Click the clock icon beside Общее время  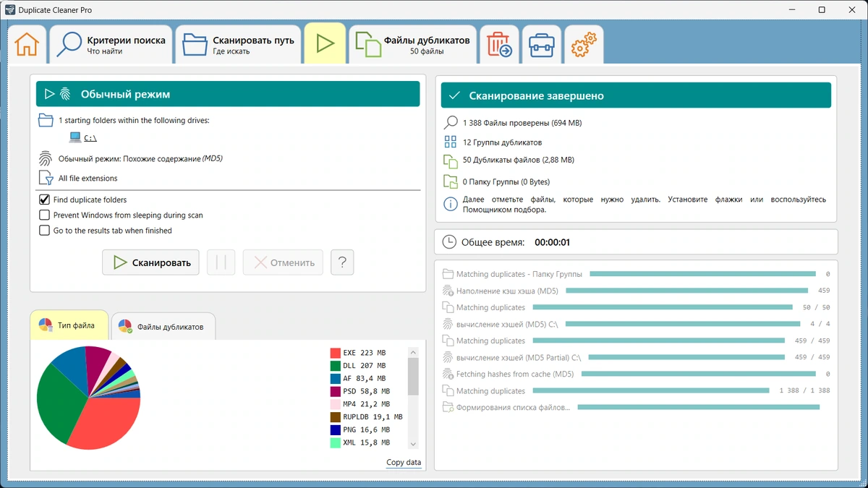point(449,242)
